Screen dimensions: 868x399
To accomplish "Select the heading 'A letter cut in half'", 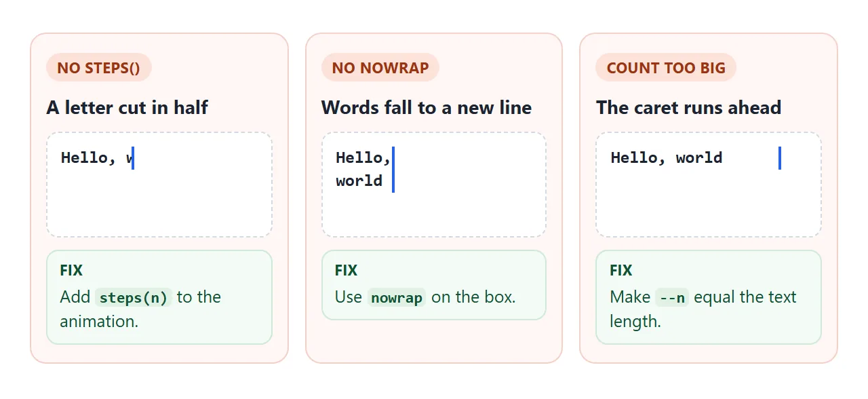I will pyautogui.click(x=127, y=107).
